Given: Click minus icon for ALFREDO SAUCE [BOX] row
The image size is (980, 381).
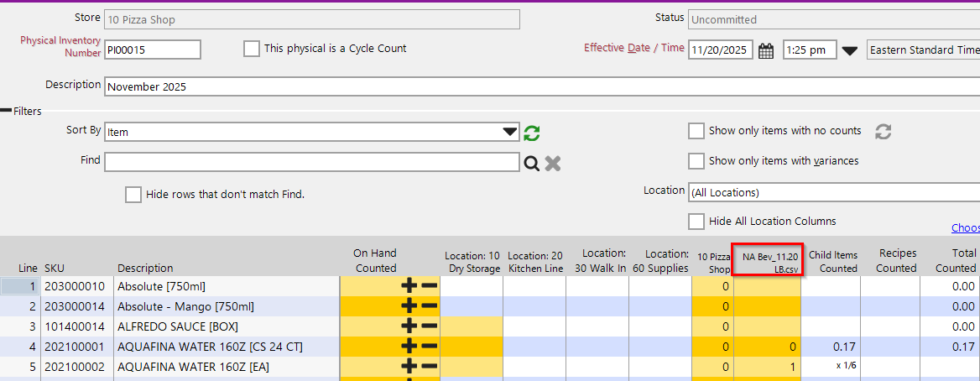Looking at the screenshot, I should point(430,326).
